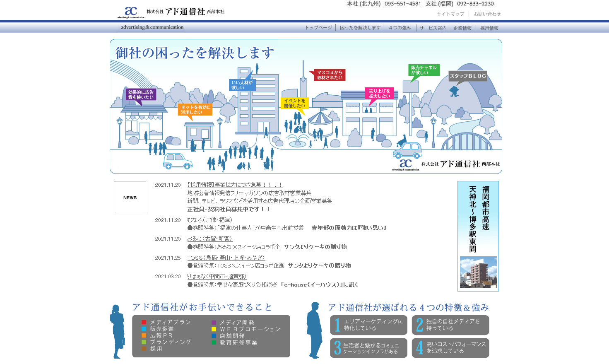Click the orange ネットを有効に活用したい bubble
Image resolution: width=609 pixels, height=364 pixels.
195,109
